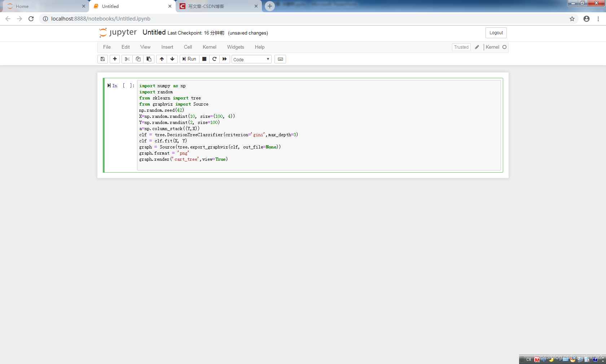Close the Untitled browser tab
This screenshot has width=606, height=364.
point(170,6)
